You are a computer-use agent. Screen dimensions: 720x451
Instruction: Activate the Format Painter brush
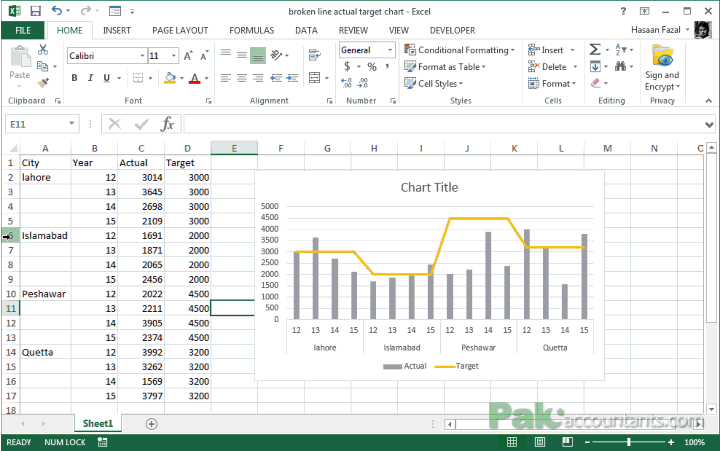[x=43, y=83]
